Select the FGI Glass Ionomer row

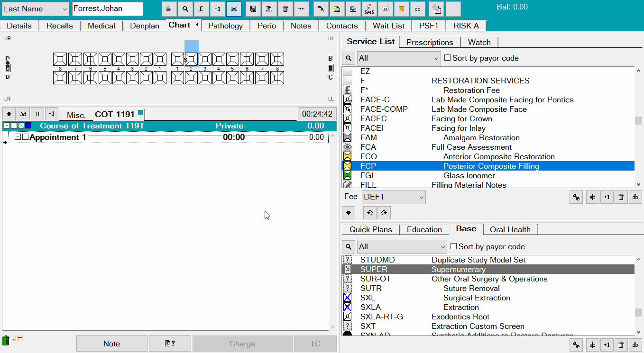488,175
